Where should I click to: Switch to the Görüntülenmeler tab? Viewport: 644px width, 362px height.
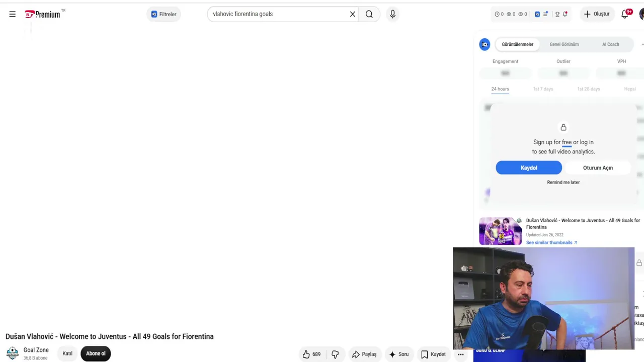coord(517,44)
